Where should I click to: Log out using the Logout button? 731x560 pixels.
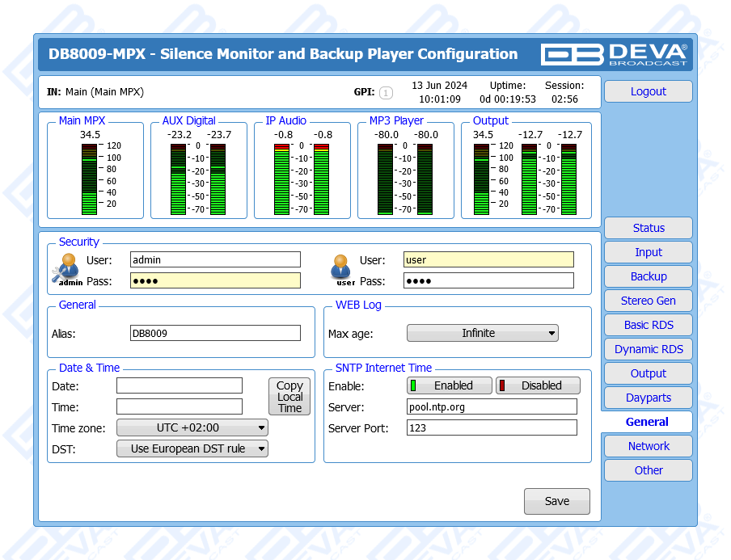[x=648, y=91]
